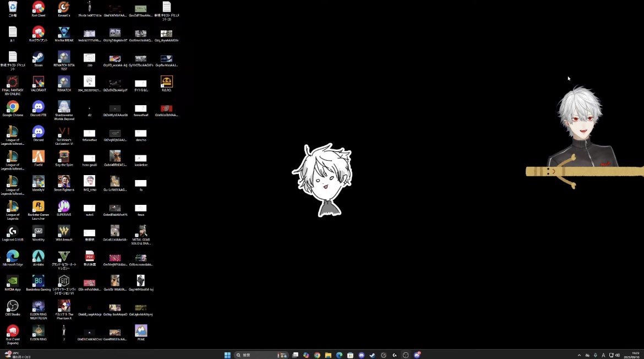Screen dimensions: 644x359
Task: Click the Mecha BREAK desktop icon
Action: (x=64, y=34)
